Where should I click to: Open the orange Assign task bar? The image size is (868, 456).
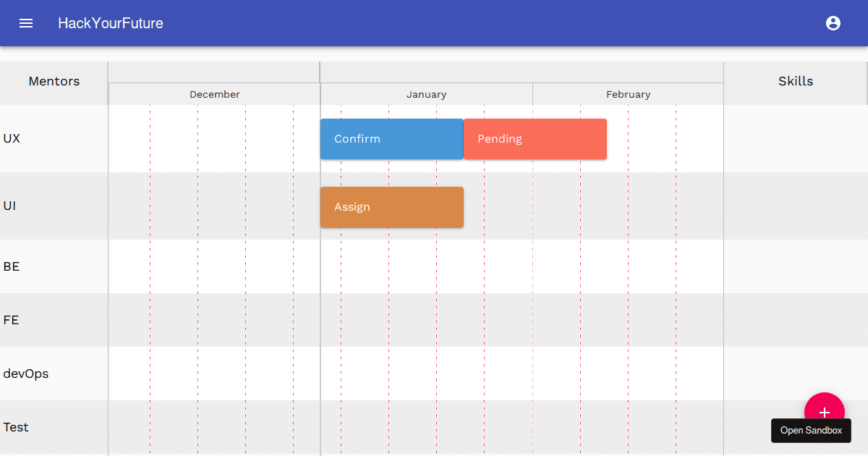pyautogui.click(x=392, y=207)
